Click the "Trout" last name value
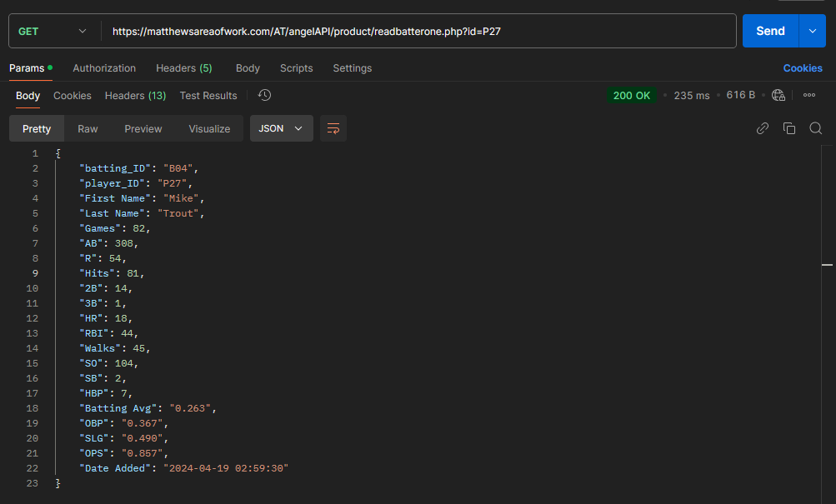The width and height of the screenshot is (836, 504). (x=178, y=213)
